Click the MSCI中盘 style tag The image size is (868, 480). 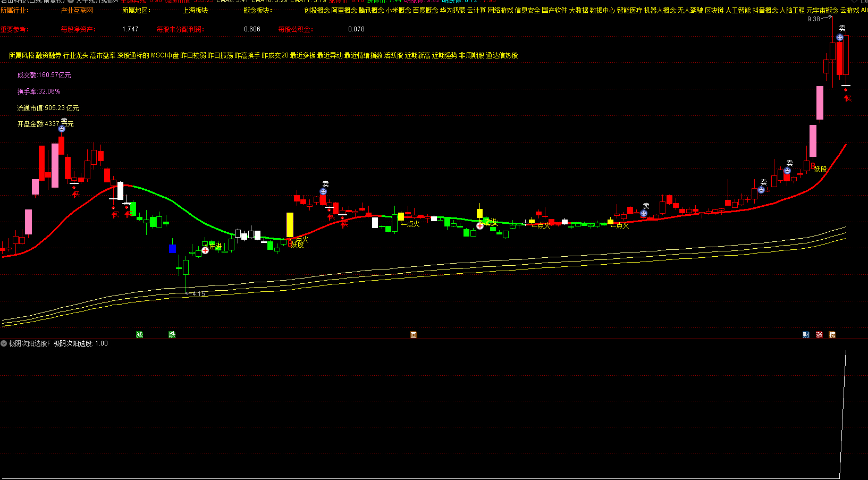tap(165, 55)
